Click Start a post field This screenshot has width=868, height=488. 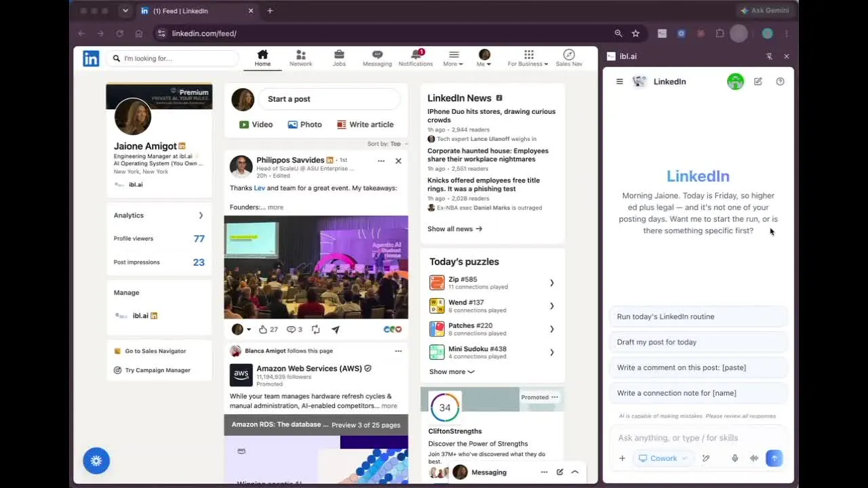(x=330, y=99)
